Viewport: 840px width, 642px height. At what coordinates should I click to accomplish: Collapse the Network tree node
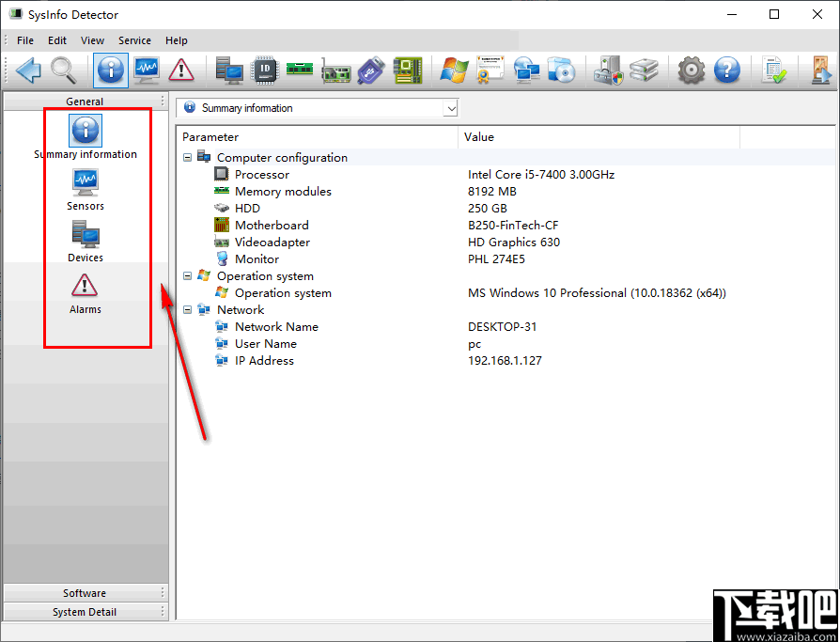coord(187,310)
